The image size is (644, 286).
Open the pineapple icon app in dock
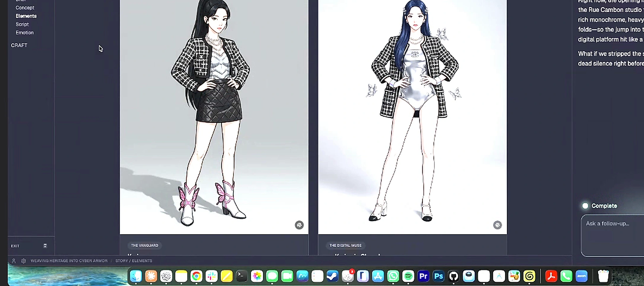(x=514, y=276)
